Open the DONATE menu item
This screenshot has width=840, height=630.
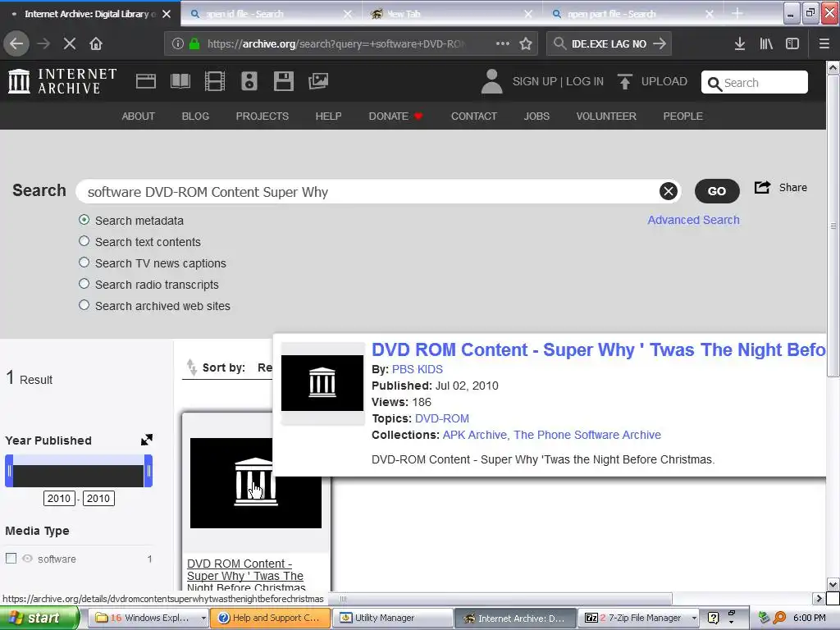[x=395, y=116]
